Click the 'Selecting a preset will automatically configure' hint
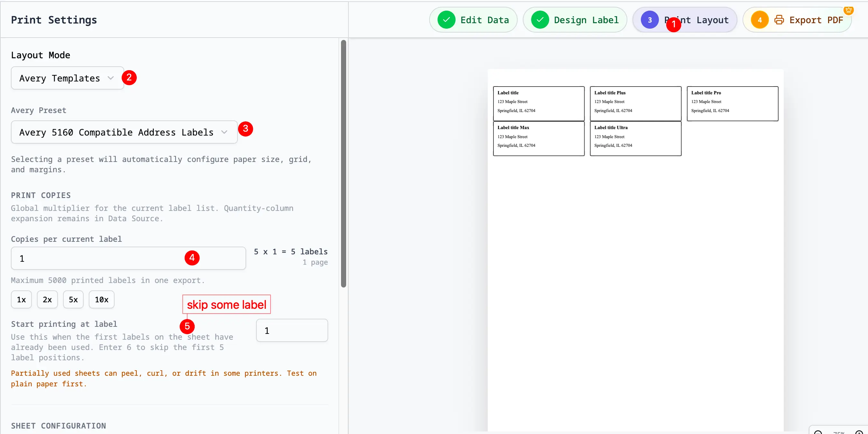 161,164
